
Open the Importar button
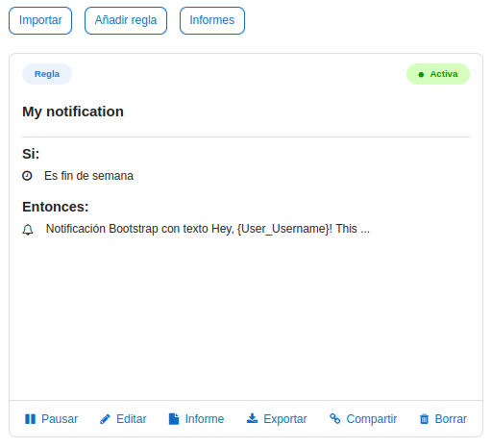pos(40,20)
